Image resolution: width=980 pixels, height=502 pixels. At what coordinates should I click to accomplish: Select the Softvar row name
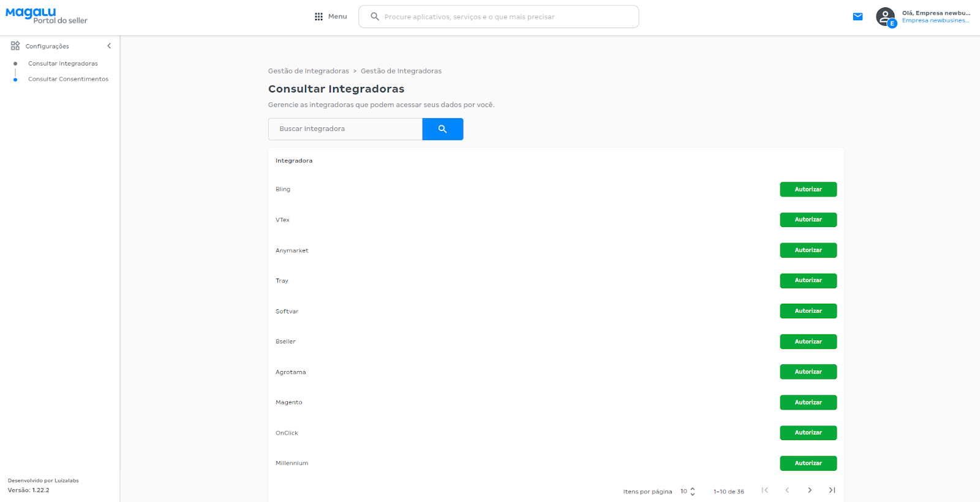(287, 312)
